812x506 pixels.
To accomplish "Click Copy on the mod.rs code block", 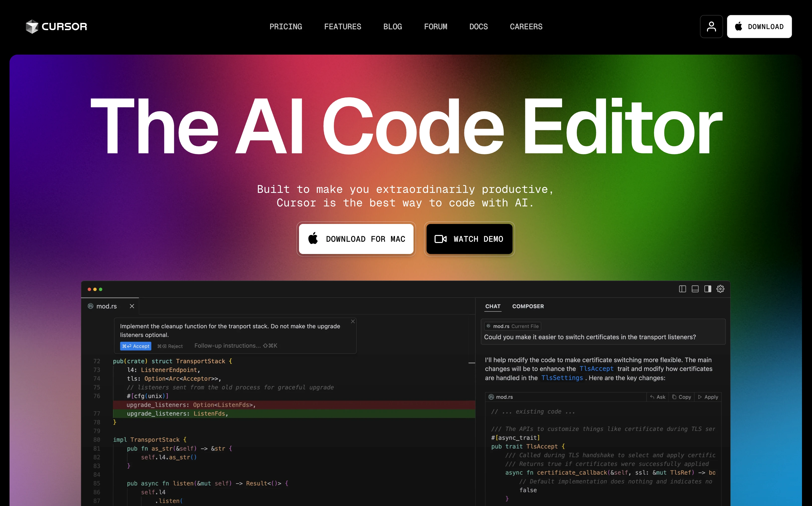I will pos(681,397).
